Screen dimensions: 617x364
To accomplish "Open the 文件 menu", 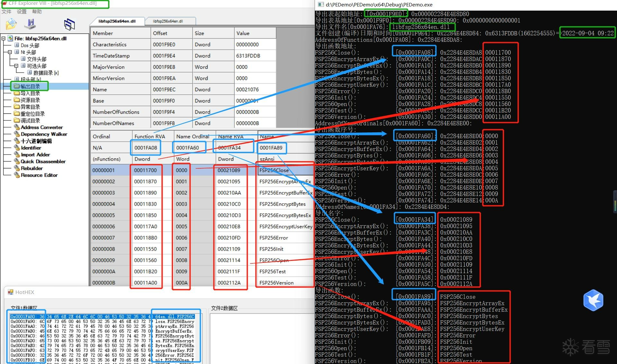I will click(x=6, y=12).
